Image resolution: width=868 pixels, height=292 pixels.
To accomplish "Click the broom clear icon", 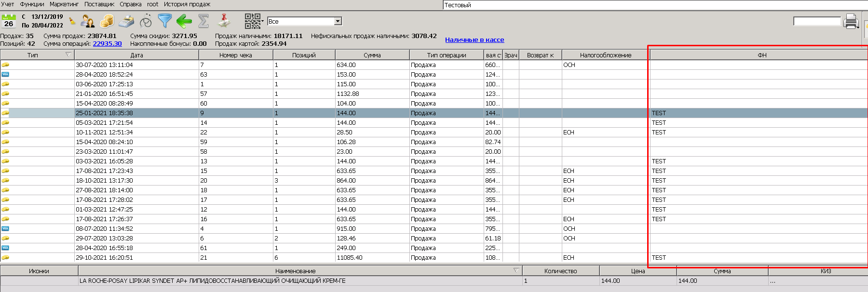I will (72, 21).
